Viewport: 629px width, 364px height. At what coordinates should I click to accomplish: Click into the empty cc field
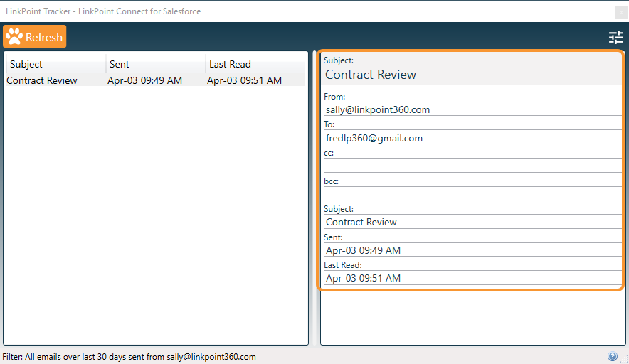pyautogui.click(x=472, y=166)
